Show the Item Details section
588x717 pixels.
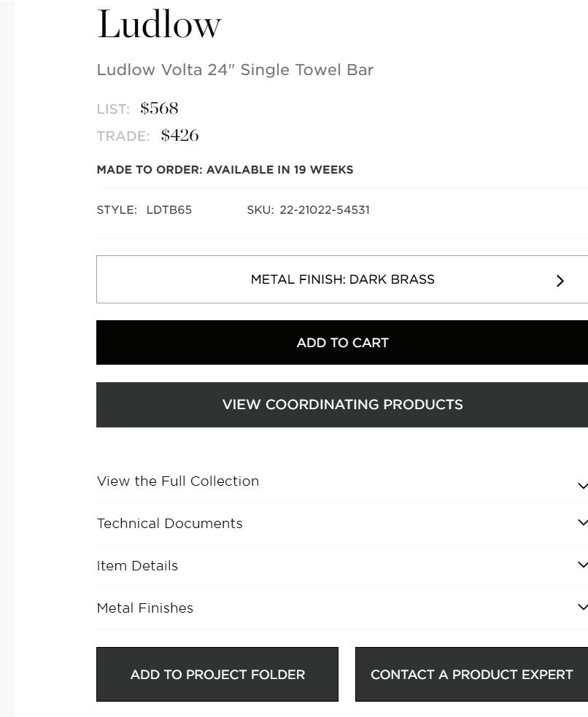[137, 566]
